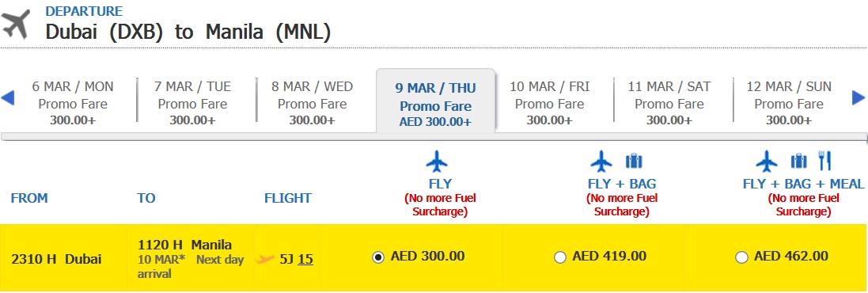Switch to the 10 MAR / FRI date tab
Screen dimensions: 868x293
point(550,103)
